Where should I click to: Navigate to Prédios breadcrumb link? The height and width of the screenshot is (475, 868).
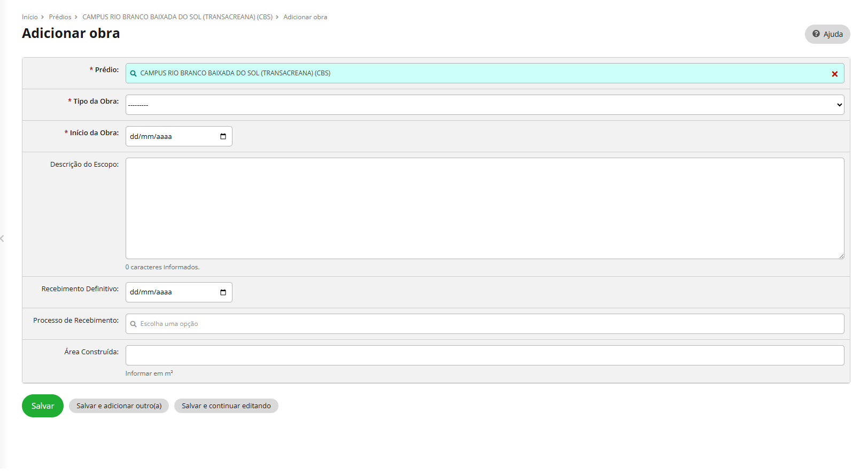pos(60,17)
